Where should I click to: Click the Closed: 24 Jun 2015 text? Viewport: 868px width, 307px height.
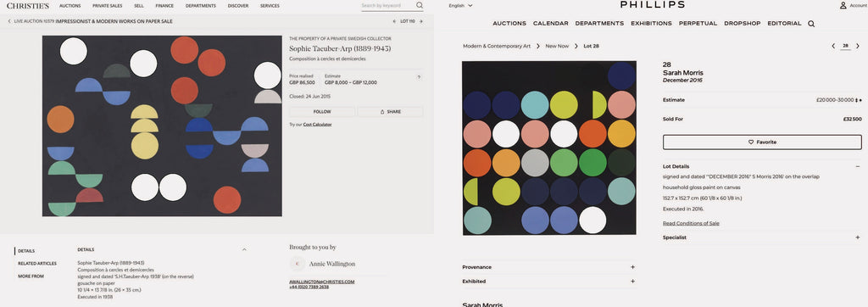coord(310,96)
